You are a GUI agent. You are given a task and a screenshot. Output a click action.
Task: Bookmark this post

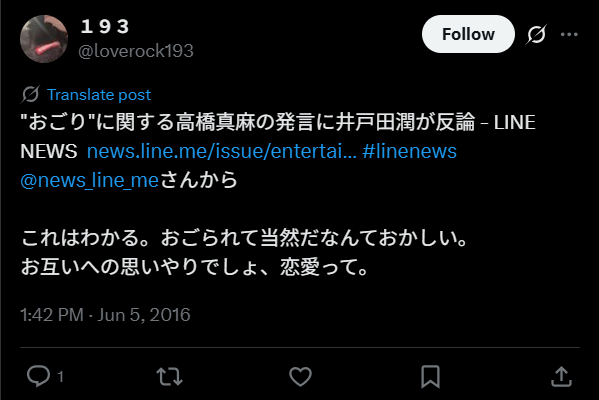coord(431,376)
